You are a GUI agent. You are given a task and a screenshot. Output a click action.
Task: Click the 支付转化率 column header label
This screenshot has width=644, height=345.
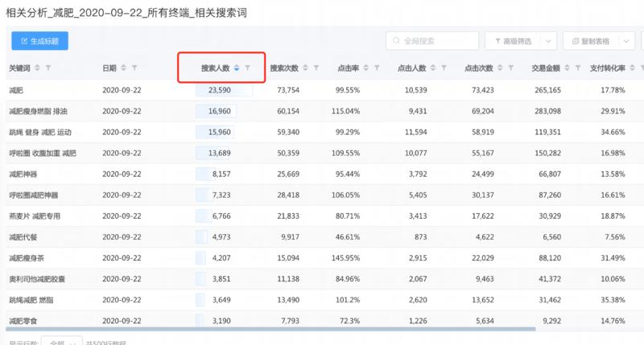(x=608, y=68)
